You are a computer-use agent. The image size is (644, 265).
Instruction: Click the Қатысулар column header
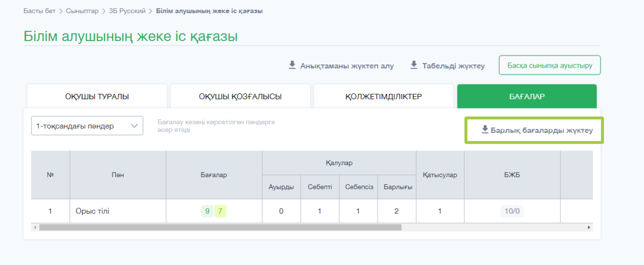pyautogui.click(x=440, y=175)
